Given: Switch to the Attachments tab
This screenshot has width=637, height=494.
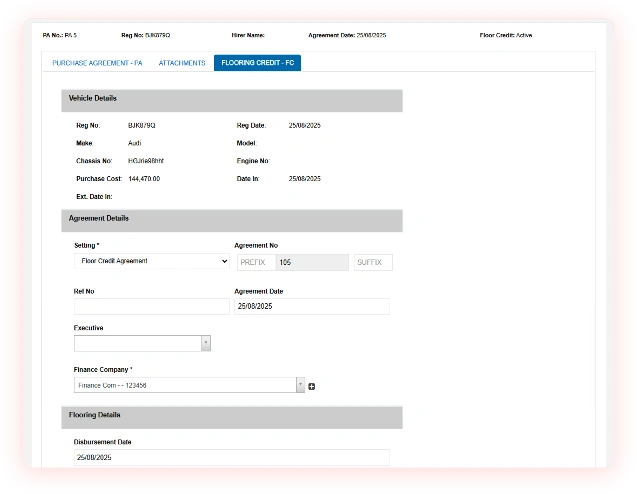Looking at the screenshot, I should 182,63.
